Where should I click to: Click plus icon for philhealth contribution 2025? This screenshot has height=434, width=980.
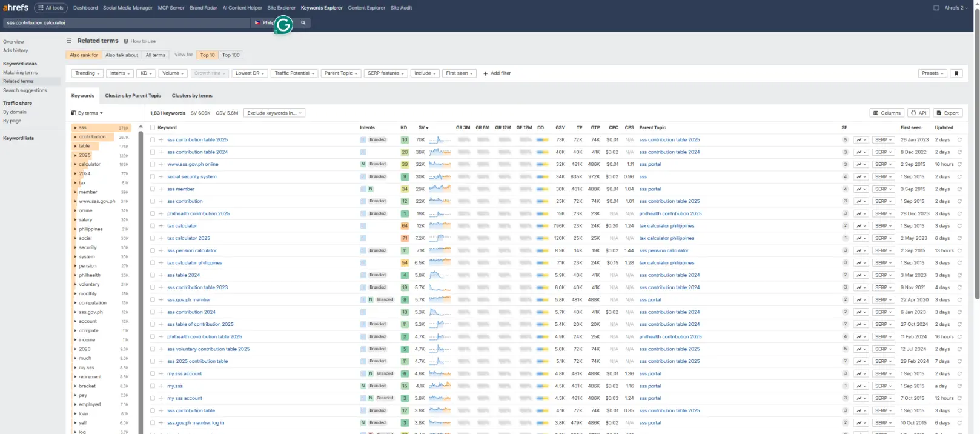pyautogui.click(x=161, y=213)
